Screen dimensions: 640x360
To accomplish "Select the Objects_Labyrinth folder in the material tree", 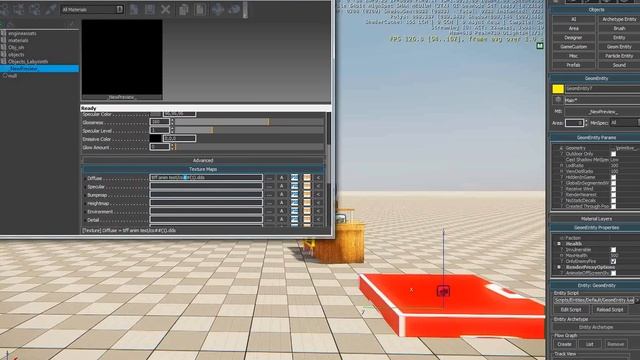I will point(28,62).
